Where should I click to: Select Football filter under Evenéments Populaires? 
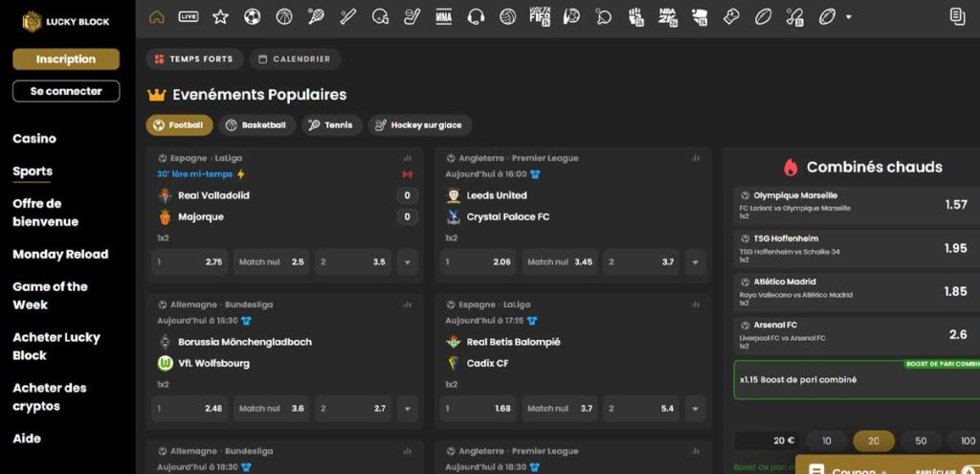[179, 125]
